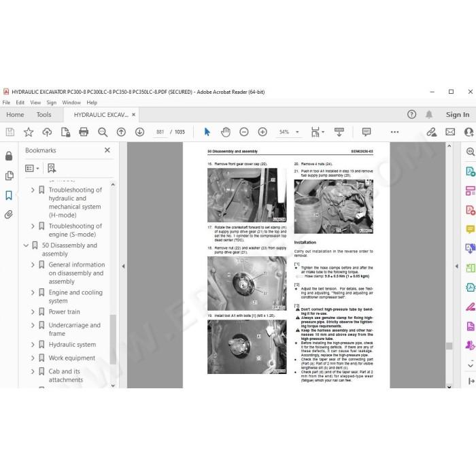Screen dimensions: 476x476
Task: Open the Help menu
Action: click(92, 103)
